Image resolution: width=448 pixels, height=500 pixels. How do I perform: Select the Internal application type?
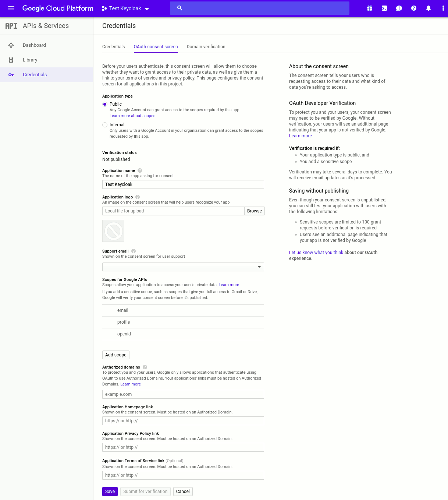tap(105, 125)
